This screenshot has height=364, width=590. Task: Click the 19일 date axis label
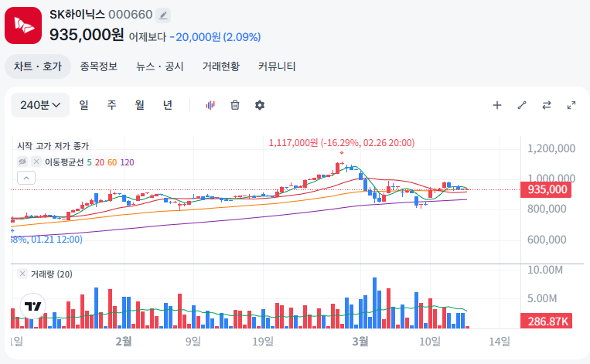click(x=263, y=342)
